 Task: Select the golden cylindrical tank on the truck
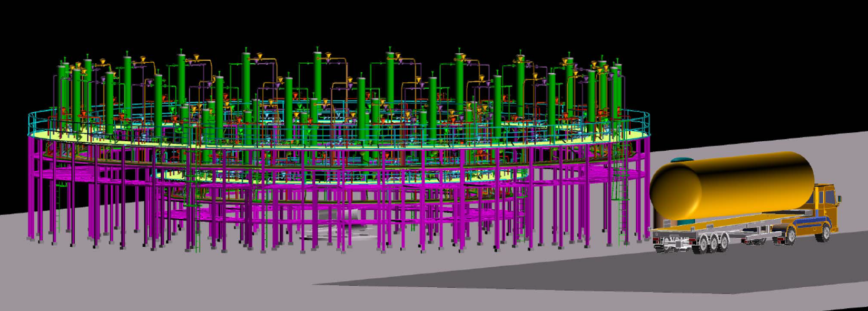(x=732, y=186)
